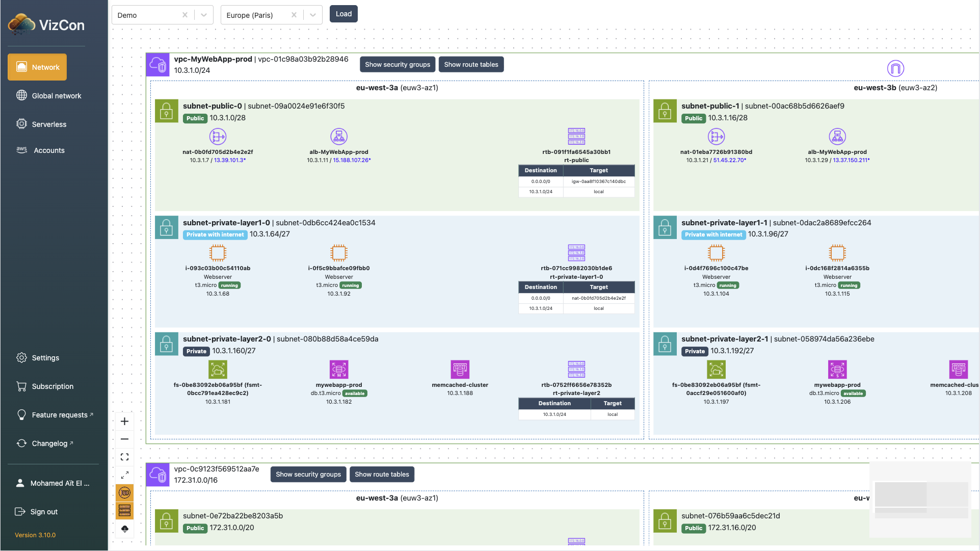980x551 pixels.
Task: Open the Demo profile dropdown
Action: pyautogui.click(x=203, y=14)
